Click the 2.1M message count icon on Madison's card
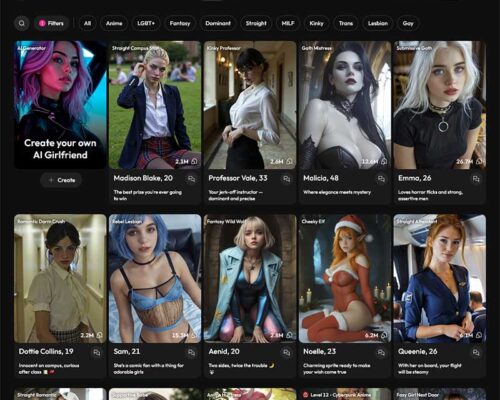500x400 pixels. tap(194, 162)
